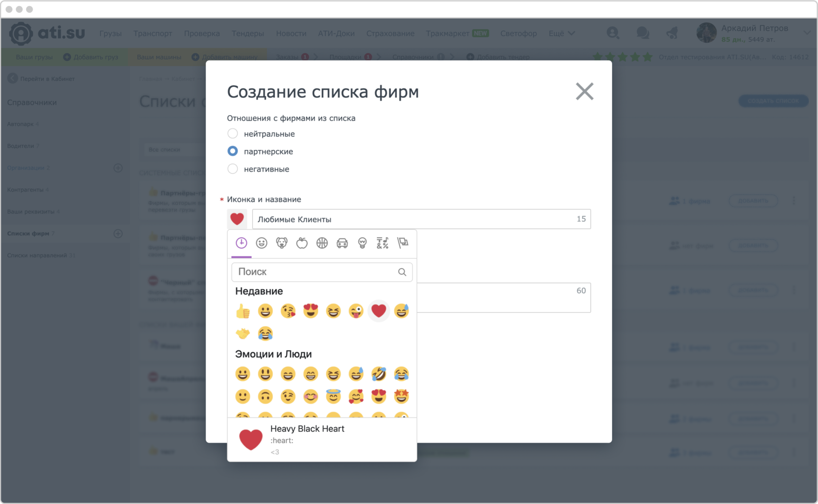The height and width of the screenshot is (504, 818).
Task: Select the нейтральные radio option
Action: tap(233, 134)
